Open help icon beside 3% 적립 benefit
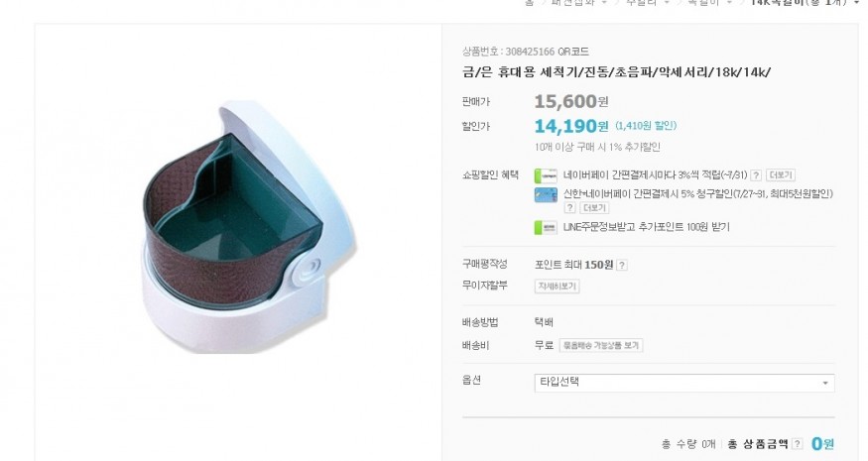Viewport: 868px width, 461px height. [756, 175]
